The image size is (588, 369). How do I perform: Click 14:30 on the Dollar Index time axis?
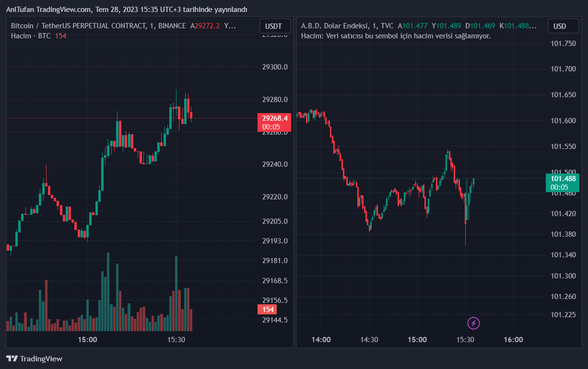tap(369, 340)
